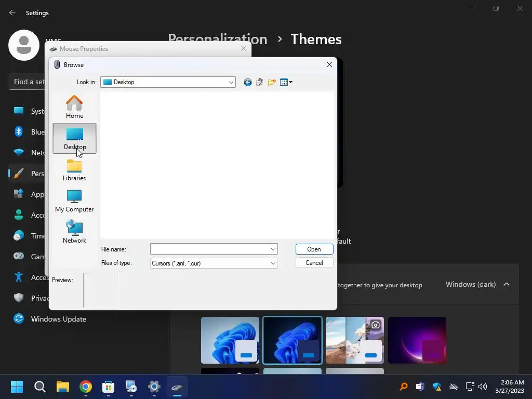
Task: Click the Open button
Action: click(314, 249)
